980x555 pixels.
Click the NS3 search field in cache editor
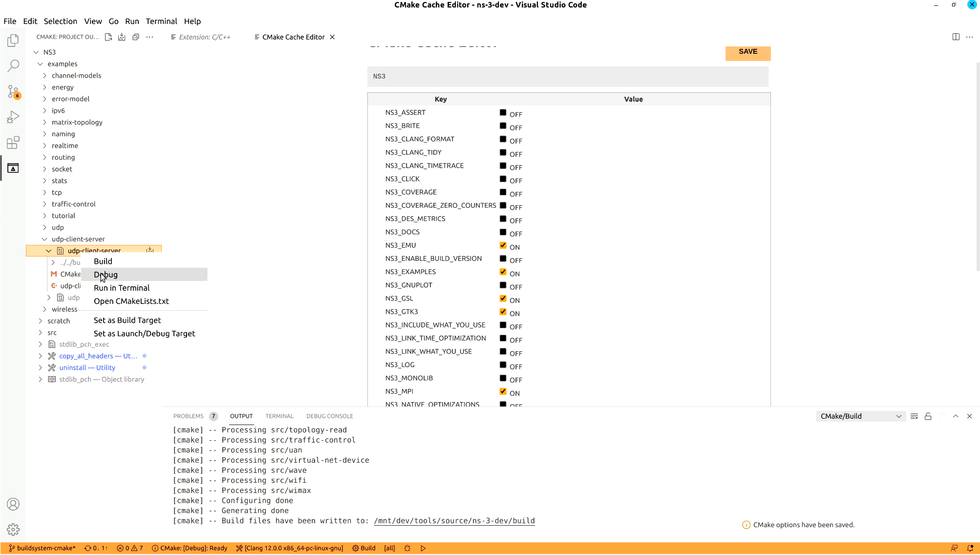567,77
